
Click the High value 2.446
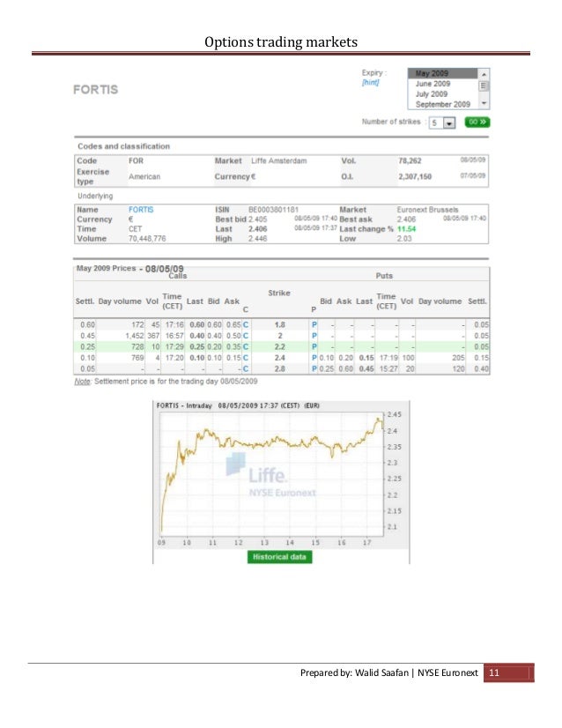(x=257, y=239)
